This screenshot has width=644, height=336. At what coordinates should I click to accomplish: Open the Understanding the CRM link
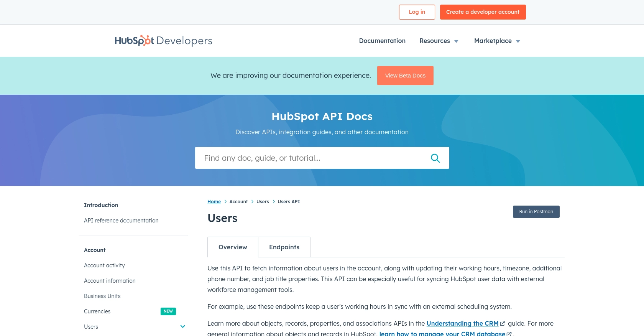tap(462, 324)
